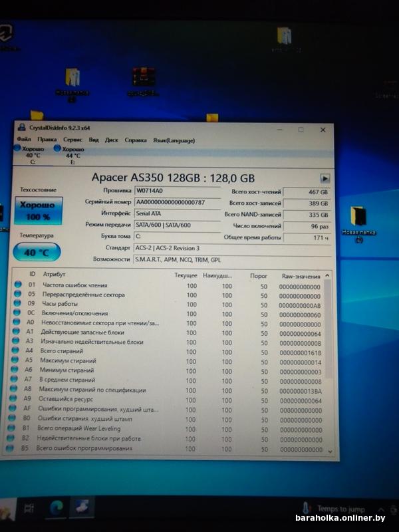
Task: Click status icon of attribute B0 row
Action: click(x=12, y=418)
